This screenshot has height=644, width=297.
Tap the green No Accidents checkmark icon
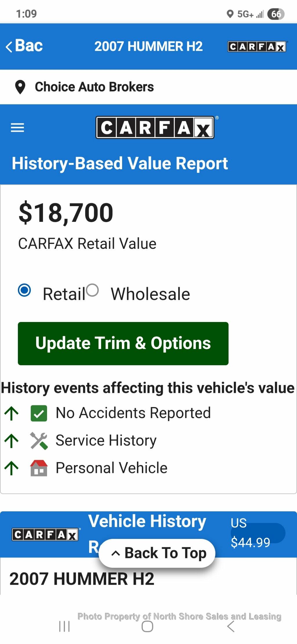(39, 413)
